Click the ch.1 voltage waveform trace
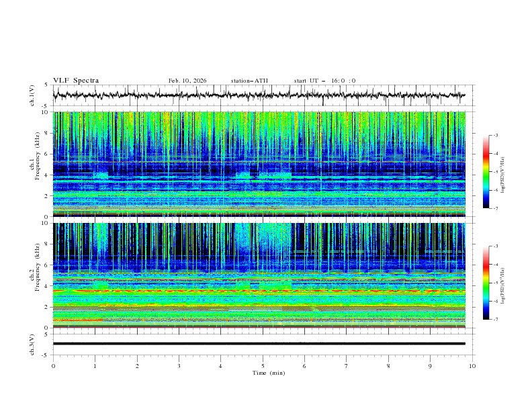 [259, 95]
